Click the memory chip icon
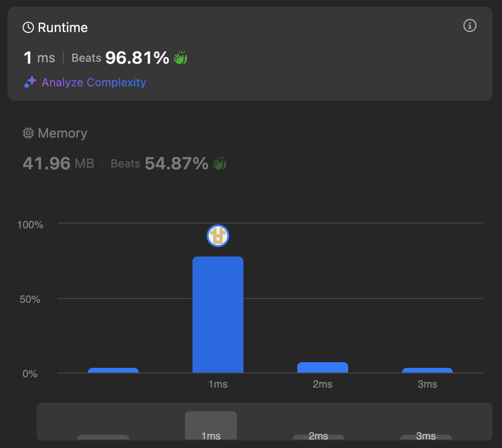The image size is (502, 448). (x=28, y=133)
